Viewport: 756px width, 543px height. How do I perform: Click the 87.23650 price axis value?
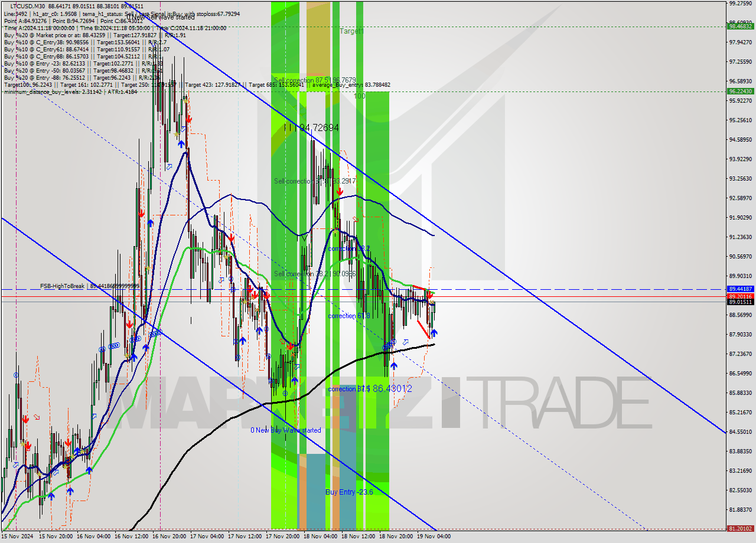pyautogui.click(x=741, y=354)
